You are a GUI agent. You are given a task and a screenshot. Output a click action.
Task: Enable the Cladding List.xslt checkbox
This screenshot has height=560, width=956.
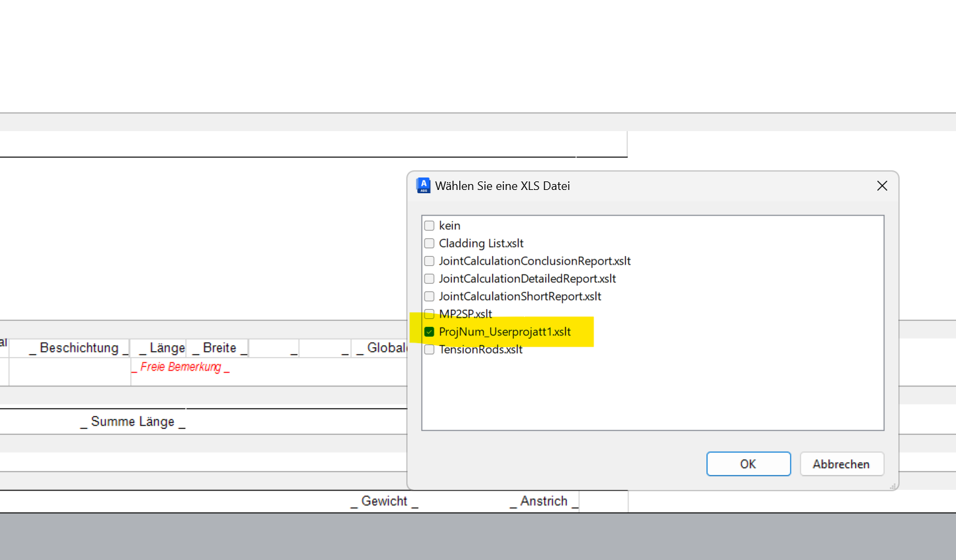coord(430,243)
